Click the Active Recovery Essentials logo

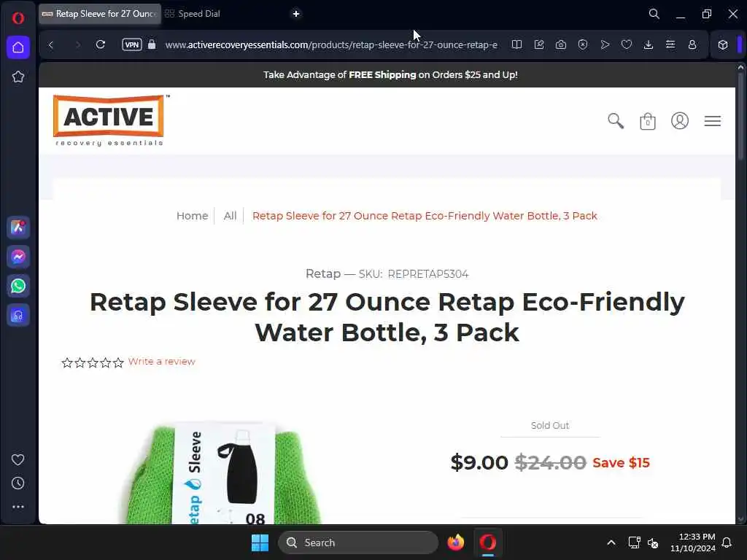click(110, 120)
